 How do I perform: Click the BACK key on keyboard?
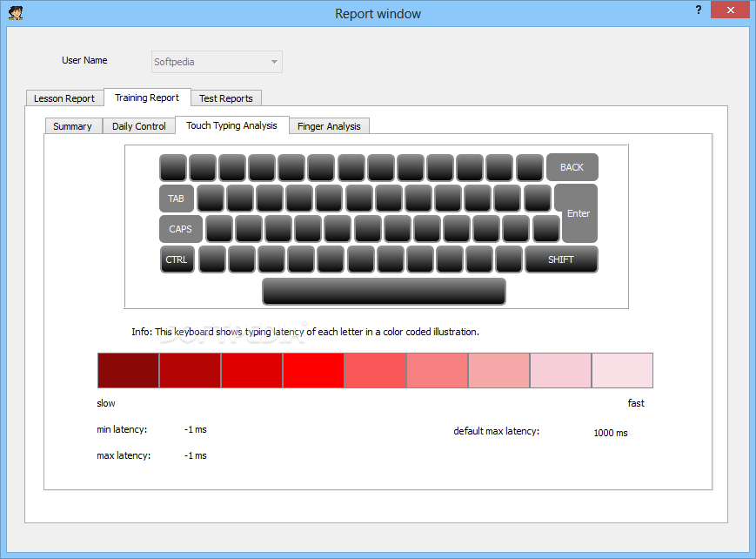[x=572, y=167]
